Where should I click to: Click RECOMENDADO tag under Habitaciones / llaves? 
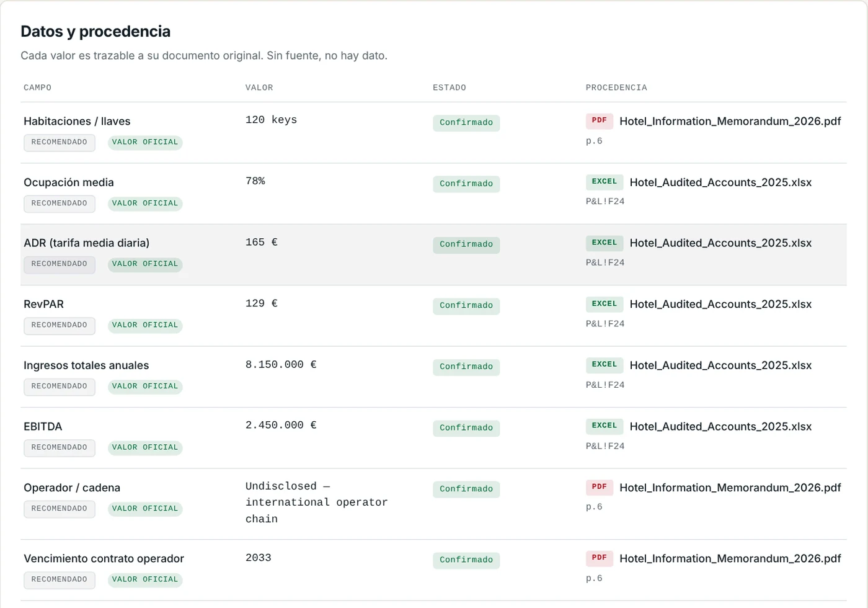pos(60,142)
